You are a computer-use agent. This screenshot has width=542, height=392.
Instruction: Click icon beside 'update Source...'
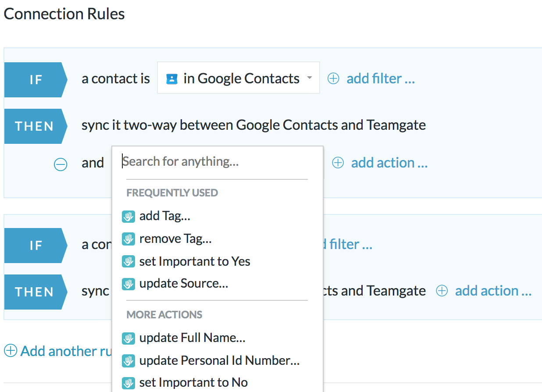click(128, 284)
